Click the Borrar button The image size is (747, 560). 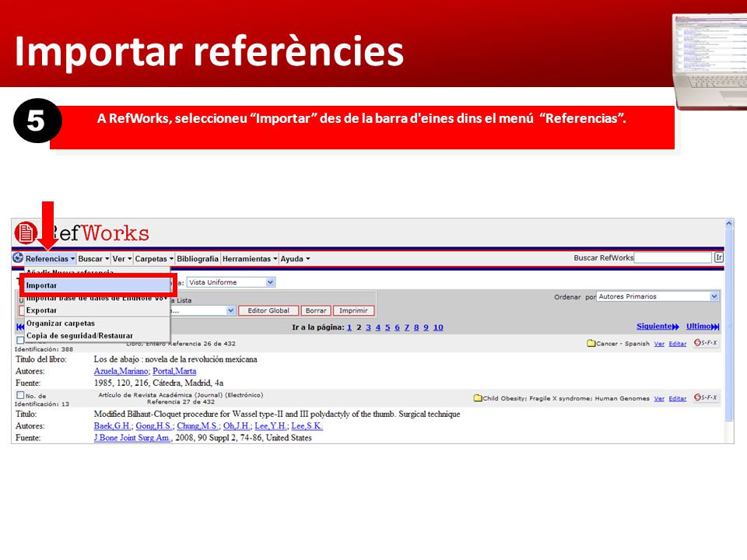pyautogui.click(x=316, y=310)
